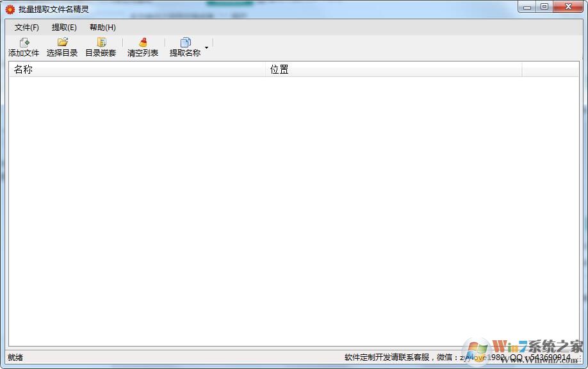Click the 位置 column header
This screenshot has width=588, height=369.
pyautogui.click(x=279, y=69)
